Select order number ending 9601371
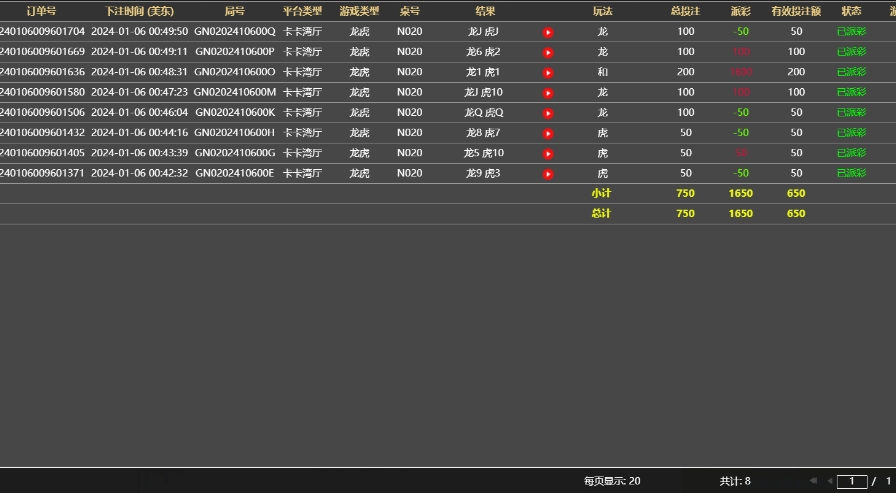The image size is (896, 493). tap(42, 173)
